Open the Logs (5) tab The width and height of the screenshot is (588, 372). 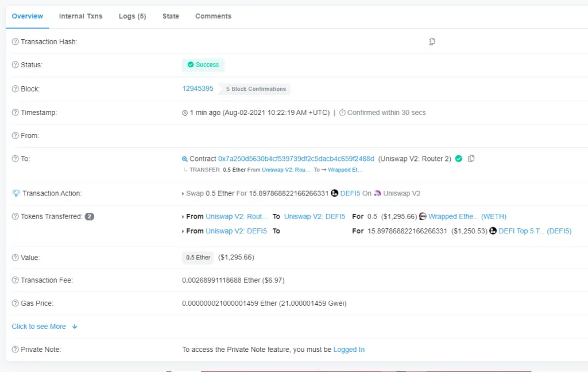pyautogui.click(x=133, y=16)
